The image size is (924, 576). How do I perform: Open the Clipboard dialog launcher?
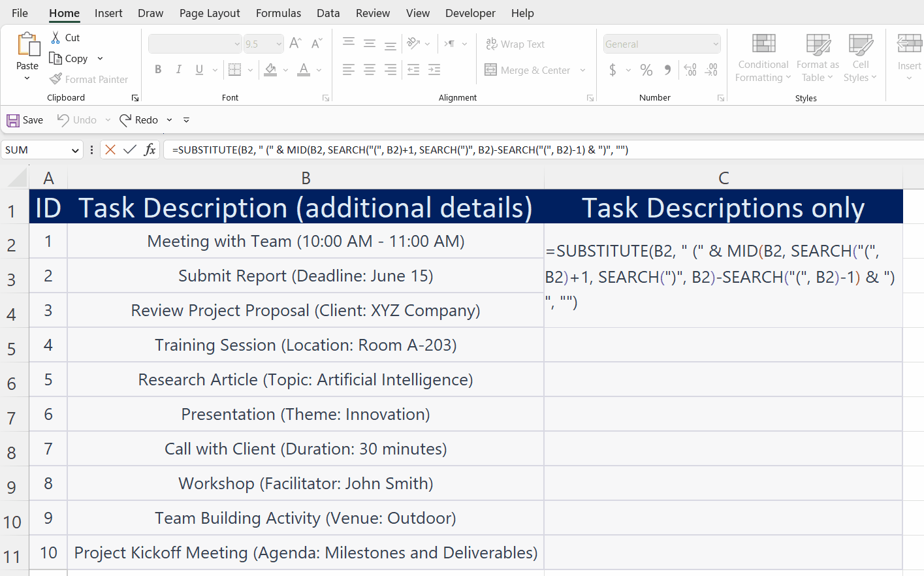tap(135, 97)
